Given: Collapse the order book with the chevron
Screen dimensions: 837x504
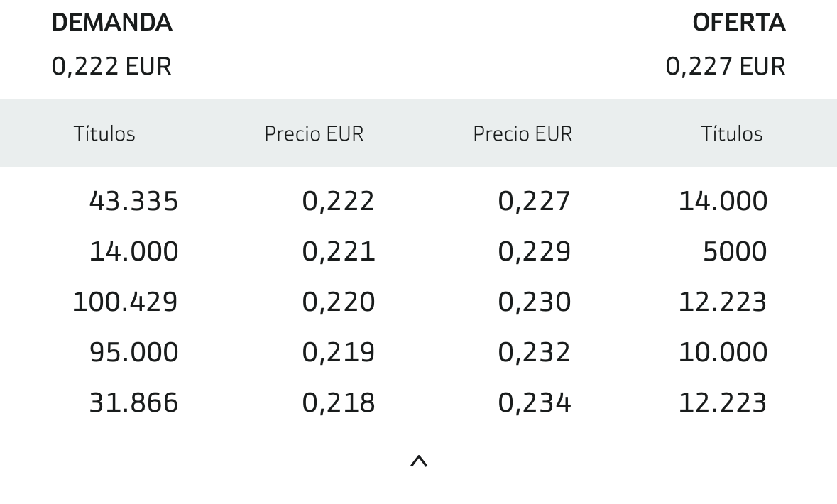Looking at the screenshot, I should (x=419, y=461).
